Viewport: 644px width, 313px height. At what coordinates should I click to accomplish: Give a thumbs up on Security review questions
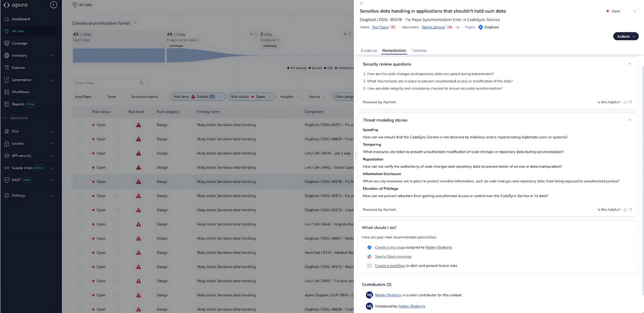coord(625,102)
